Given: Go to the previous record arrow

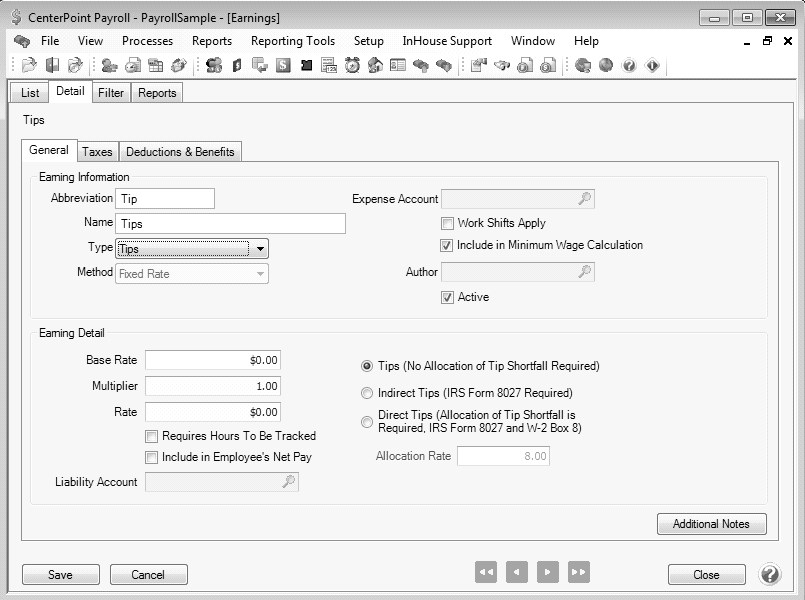Looking at the screenshot, I should tap(517, 572).
